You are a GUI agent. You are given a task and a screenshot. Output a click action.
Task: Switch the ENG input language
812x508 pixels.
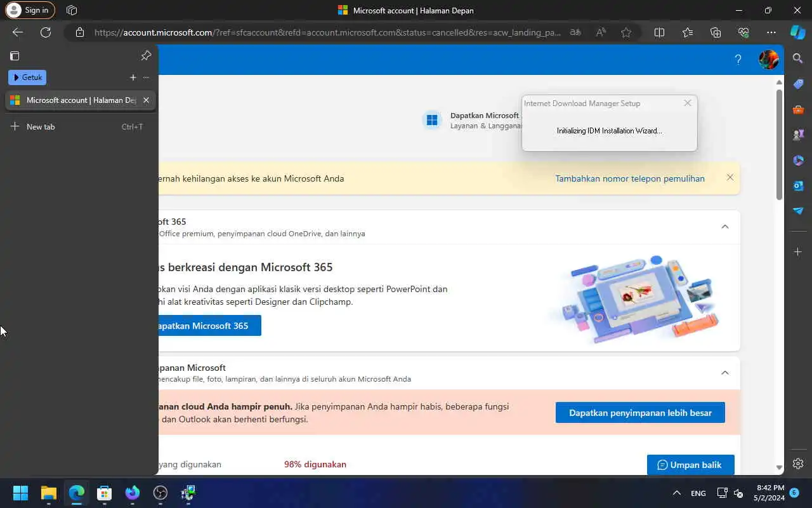tap(698, 493)
